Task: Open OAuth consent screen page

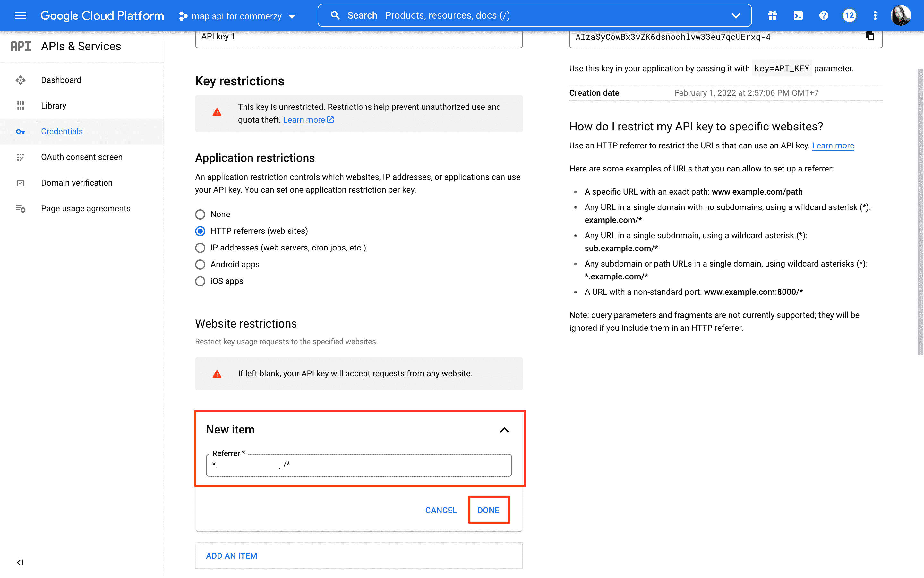Action: tap(82, 157)
